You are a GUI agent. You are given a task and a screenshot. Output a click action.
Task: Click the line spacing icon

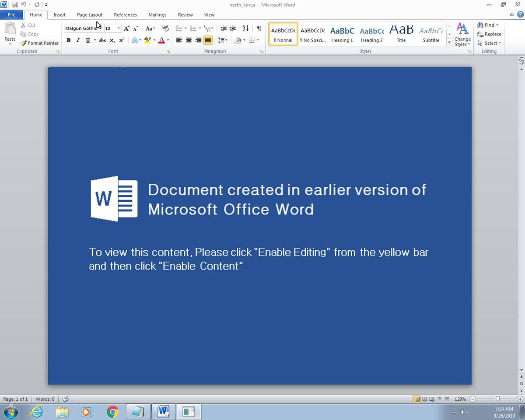tap(221, 40)
